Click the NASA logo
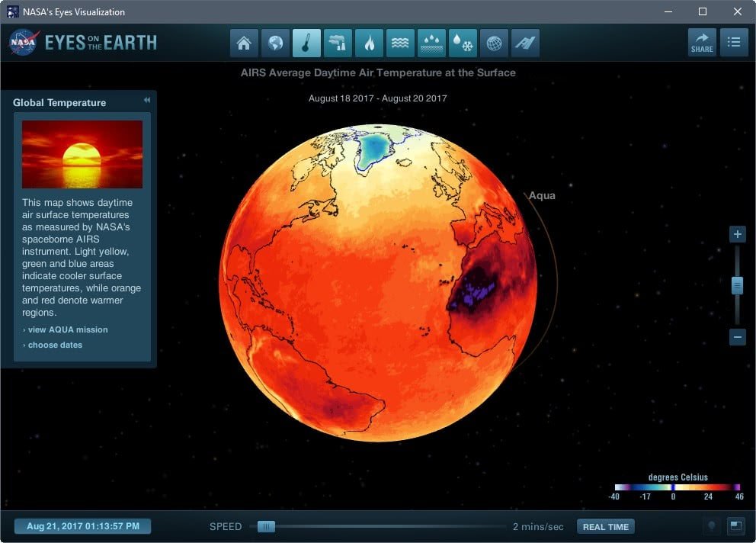 [x=23, y=43]
